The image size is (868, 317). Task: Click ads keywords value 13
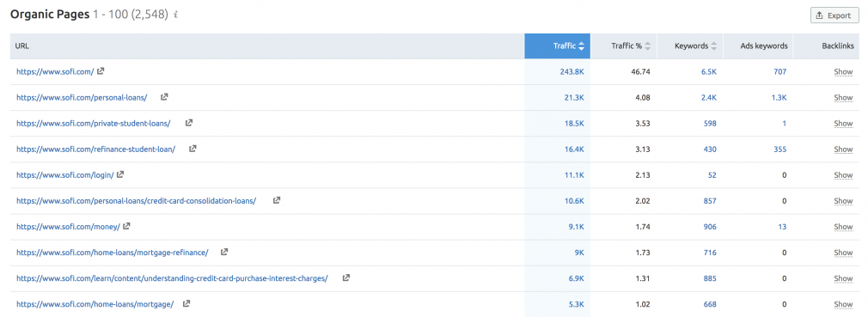tap(783, 227)
